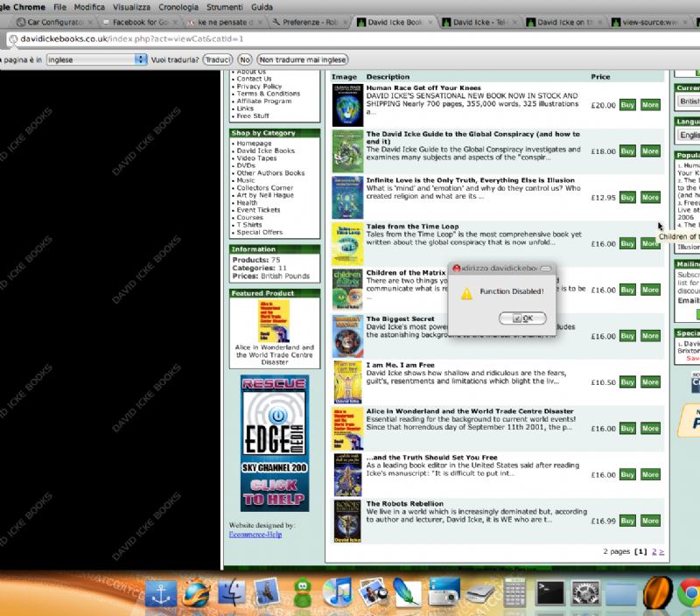Viewport: 700px width, 616px height.
Task: Open the Event Tickets category
Action: [x=258, y=210]
